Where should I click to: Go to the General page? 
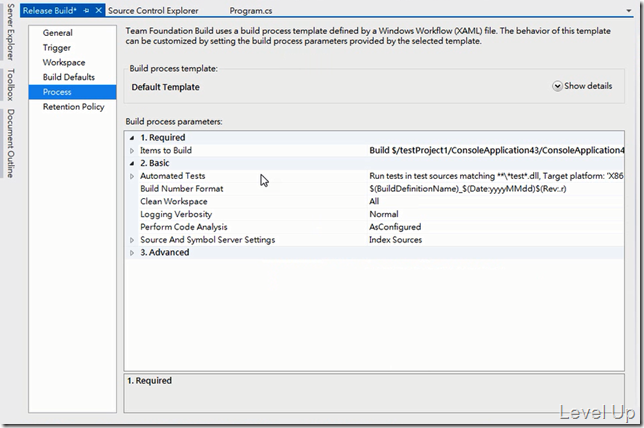click(x=58, y=33)
